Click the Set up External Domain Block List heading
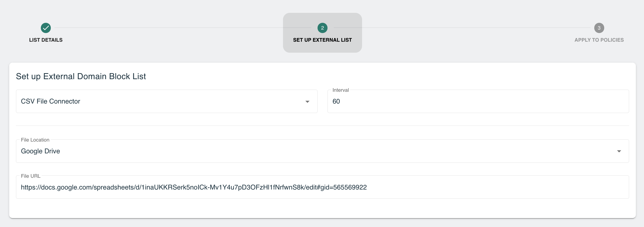 (x=81, y=76)
